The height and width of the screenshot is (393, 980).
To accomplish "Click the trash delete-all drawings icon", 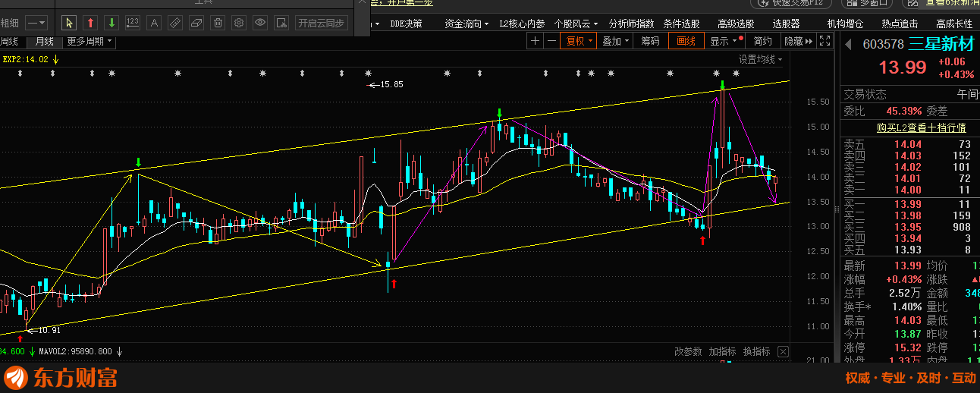I will coord(218,23).
